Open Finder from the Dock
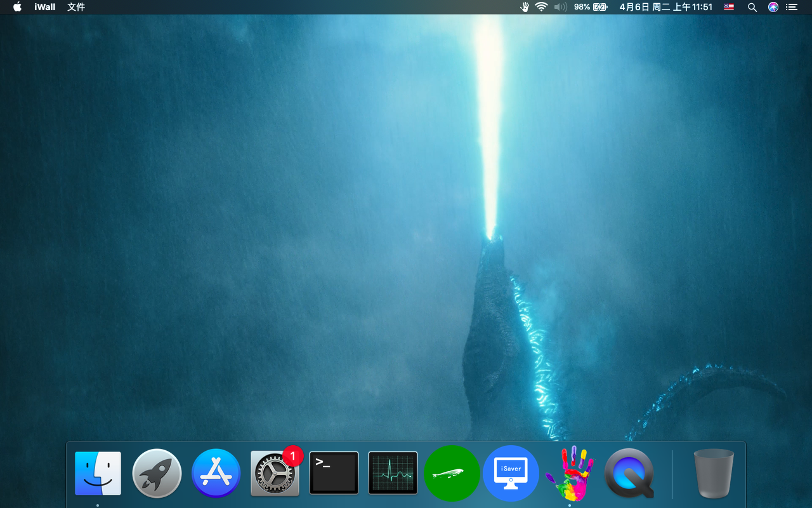The image size is (812, 508). point(98,473)
